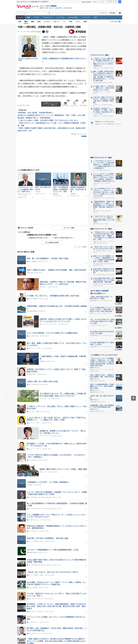Open access ranking item 1 '大麻でビッグスター逮捕'

point(104,62)
